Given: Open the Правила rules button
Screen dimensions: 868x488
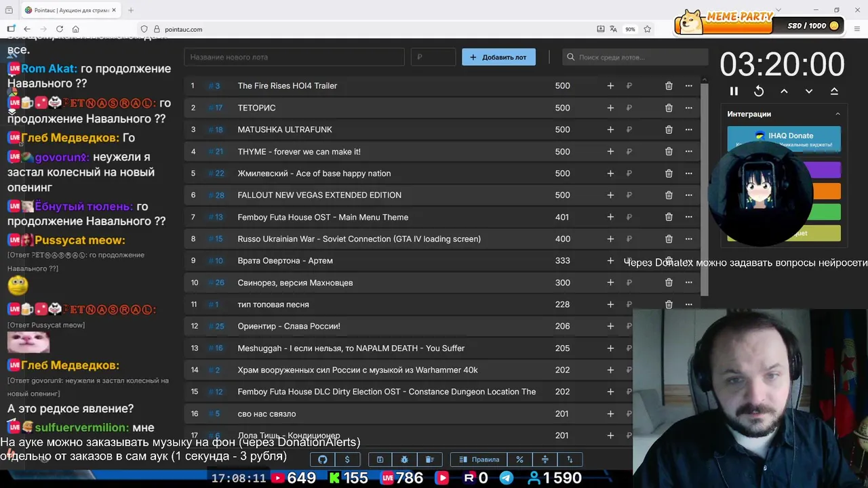Looking at the screenshot, I should (x=479, y=460).
